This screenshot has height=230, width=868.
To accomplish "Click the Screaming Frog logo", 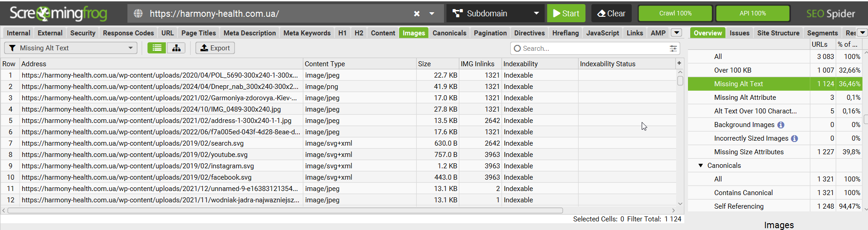I will [58, 14].
